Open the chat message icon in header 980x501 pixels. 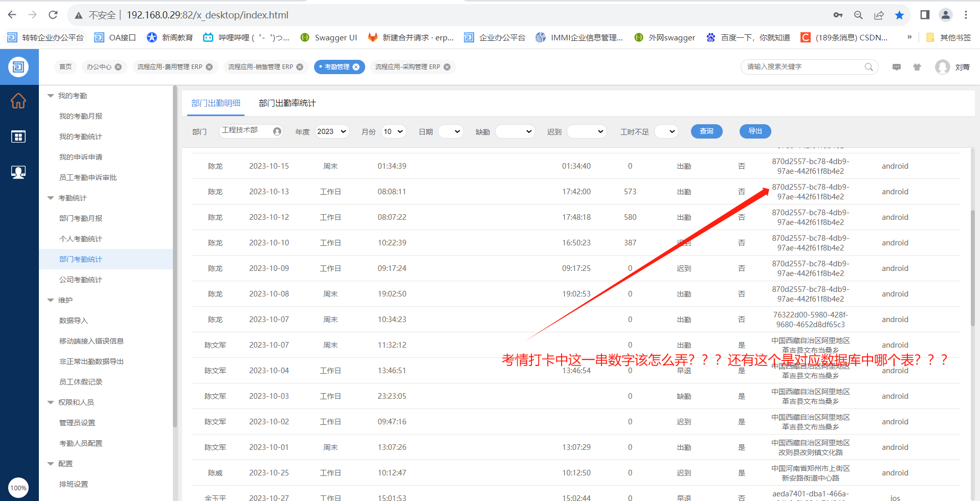(x=897, y=67)
